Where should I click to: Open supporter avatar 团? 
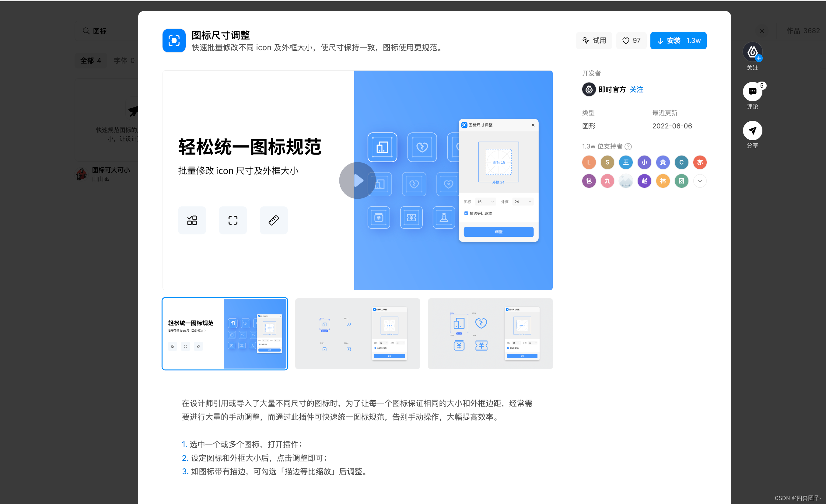point(681,181)
